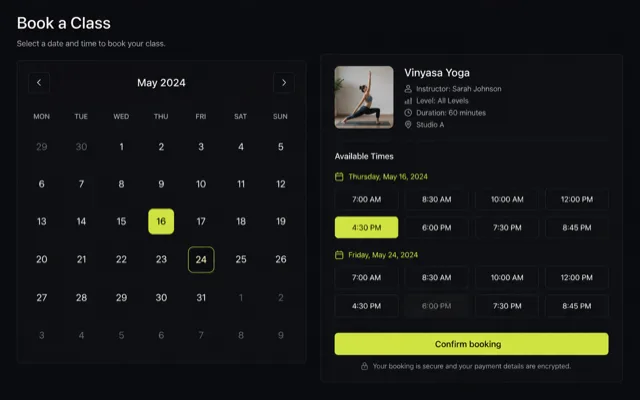Viewport: 640px width, 400px height.
Task: Pick the 8:45 PM slot for Friday, May 24
Action: click(577, 306)
